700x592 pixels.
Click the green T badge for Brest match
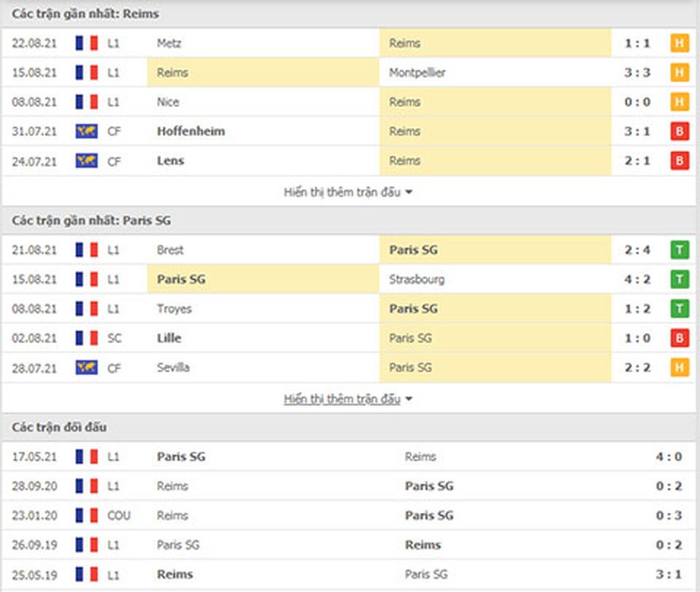(679, 250)
